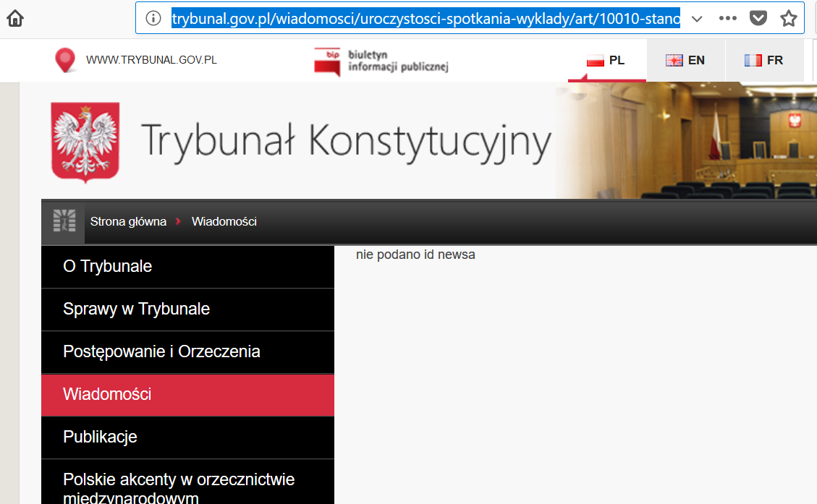The height and width of the screenshot is (504, 817).
Task: Switch the language to PL
Action: pyautogui.click(x=606, y=61)
